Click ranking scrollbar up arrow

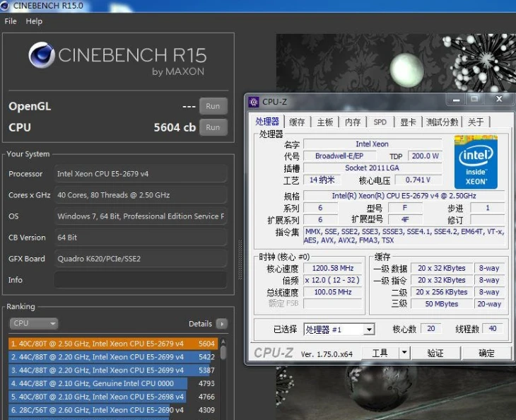(223, 342)
